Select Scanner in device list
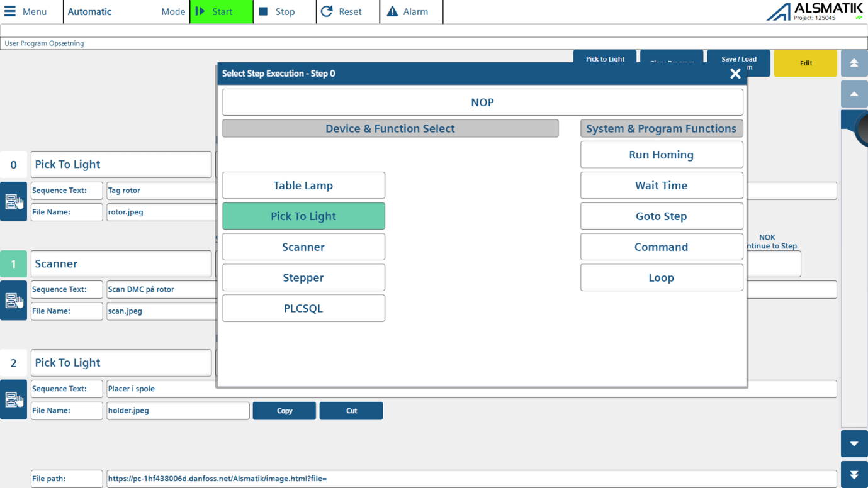The image size is (868, 488). pyautogui.click(x=303, y=247)
